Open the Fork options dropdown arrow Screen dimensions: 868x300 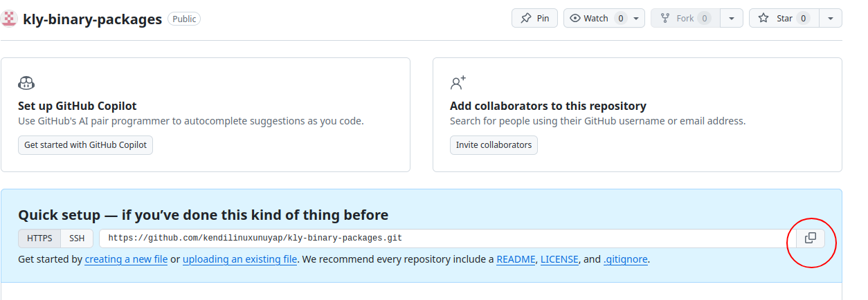tap(732, 19)
